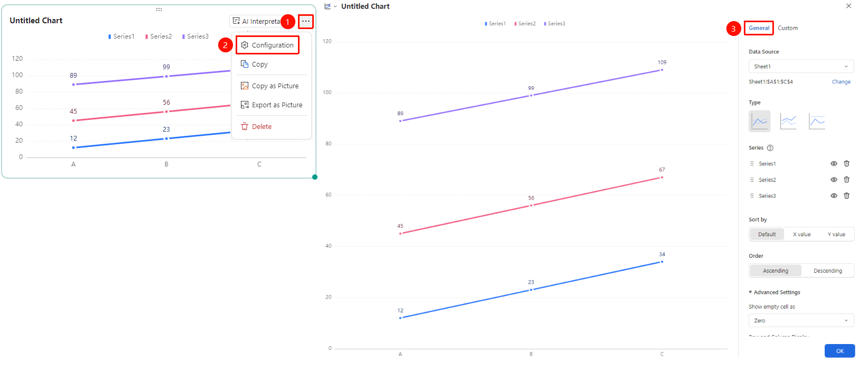
Task: Choose Ascending order
Action: click(x=776, y=271)
